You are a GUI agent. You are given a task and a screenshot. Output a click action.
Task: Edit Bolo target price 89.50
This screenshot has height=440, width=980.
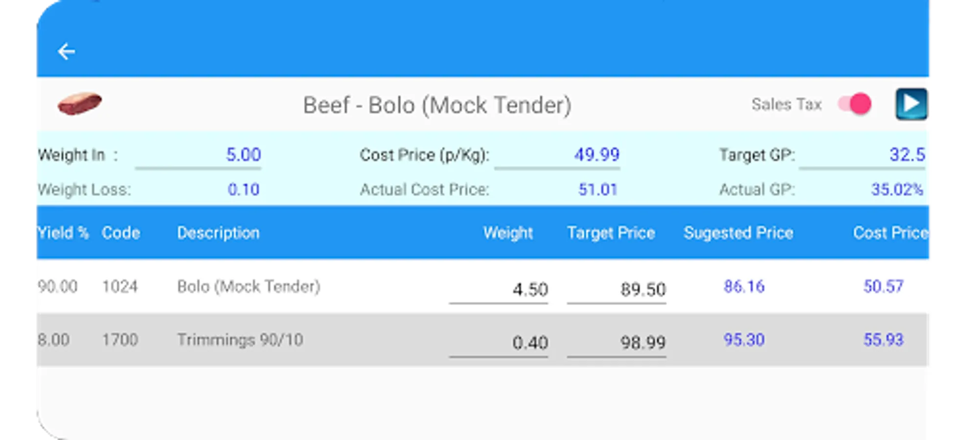pyautogui.click(x=616, y=289)
